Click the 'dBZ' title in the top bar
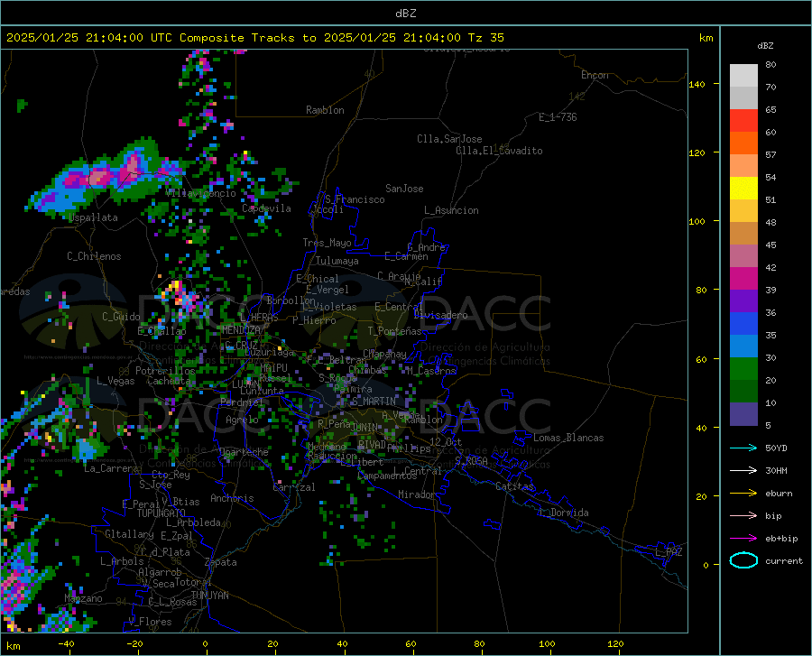The image size is (812, 656). [x=405, y=14]
